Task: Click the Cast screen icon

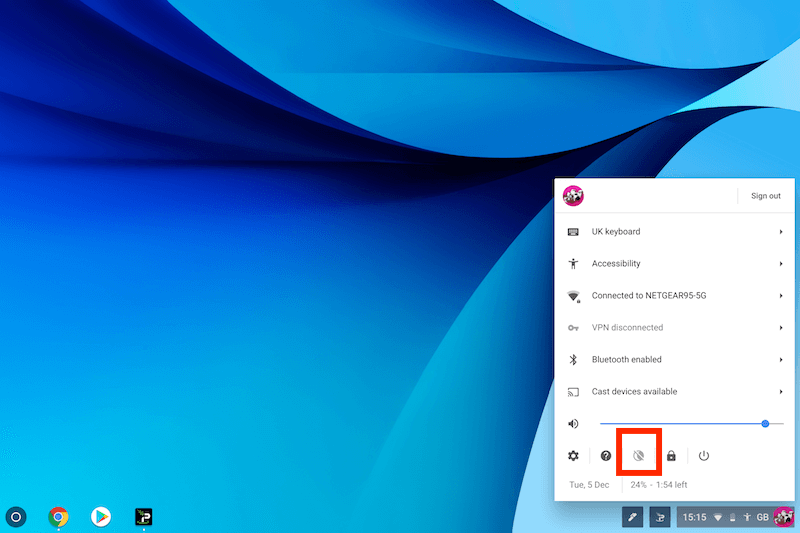Action: (573, 392)
